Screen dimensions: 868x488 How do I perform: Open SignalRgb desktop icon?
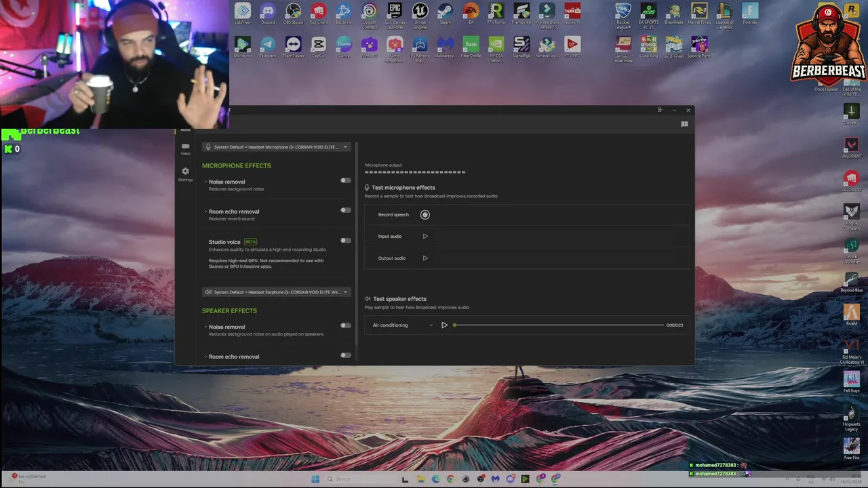click(x=521, y=47)
